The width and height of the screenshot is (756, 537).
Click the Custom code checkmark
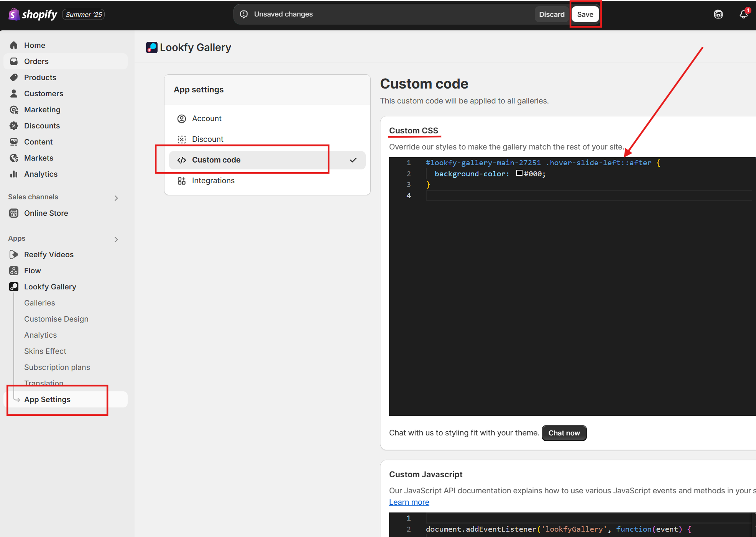click(x=353, y=160)
